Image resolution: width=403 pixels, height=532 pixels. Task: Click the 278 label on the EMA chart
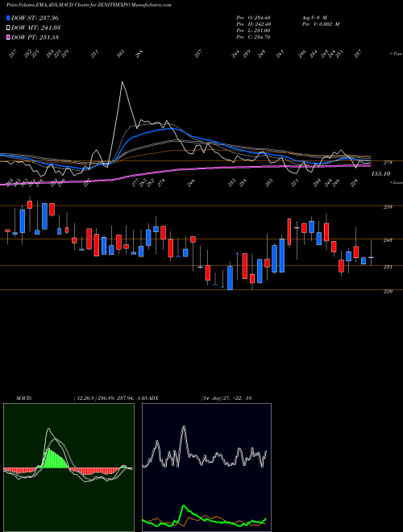point(388,163)
